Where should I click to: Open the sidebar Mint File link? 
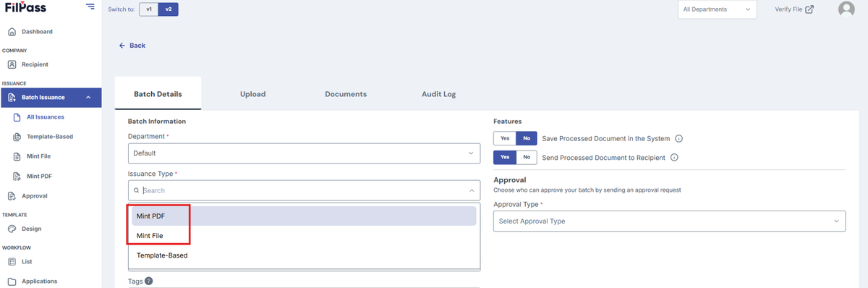(x=39, y=156)
